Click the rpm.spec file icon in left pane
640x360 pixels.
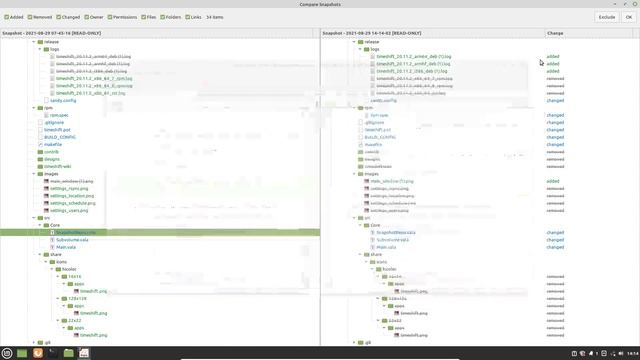(x=46, y=115)
